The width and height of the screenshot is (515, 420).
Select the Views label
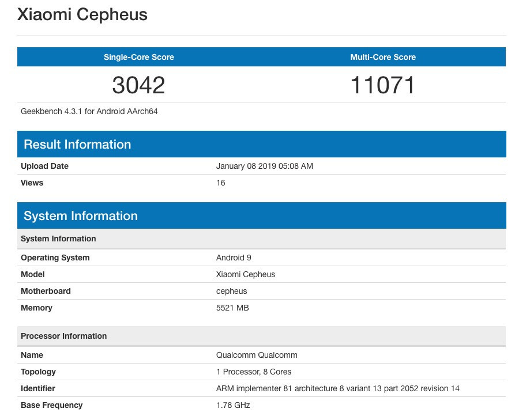click(x=32, y=183)
